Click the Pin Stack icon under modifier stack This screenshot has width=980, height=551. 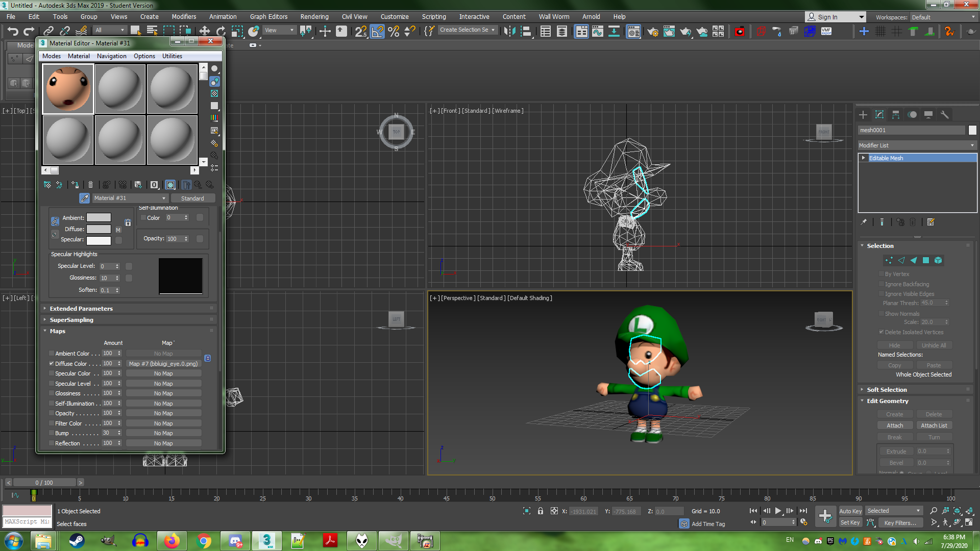tap(864, 222)
